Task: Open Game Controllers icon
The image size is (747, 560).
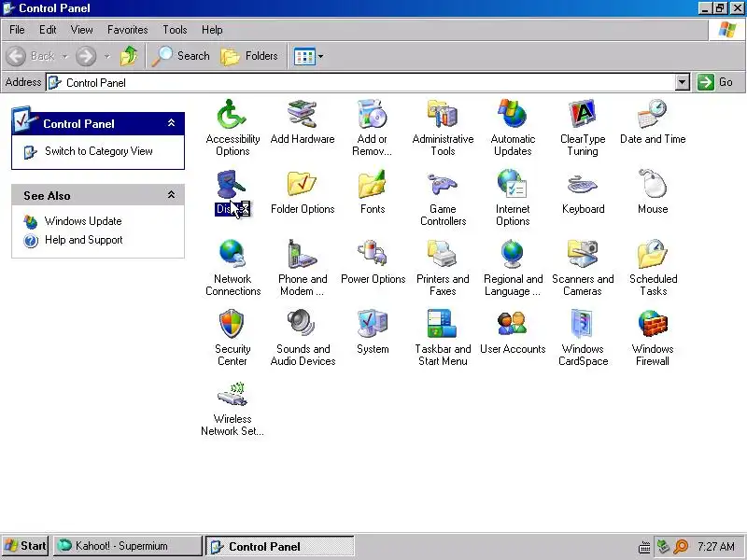Action: [x=442, y=185]
